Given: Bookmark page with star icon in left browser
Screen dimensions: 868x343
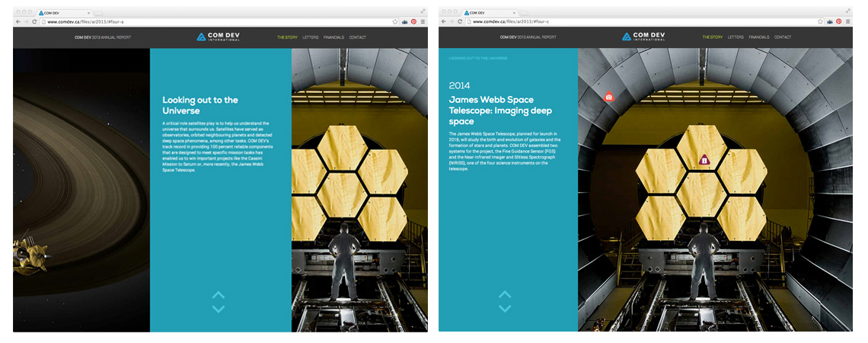Looking at the screenshot, I should [x=394, y=22].
